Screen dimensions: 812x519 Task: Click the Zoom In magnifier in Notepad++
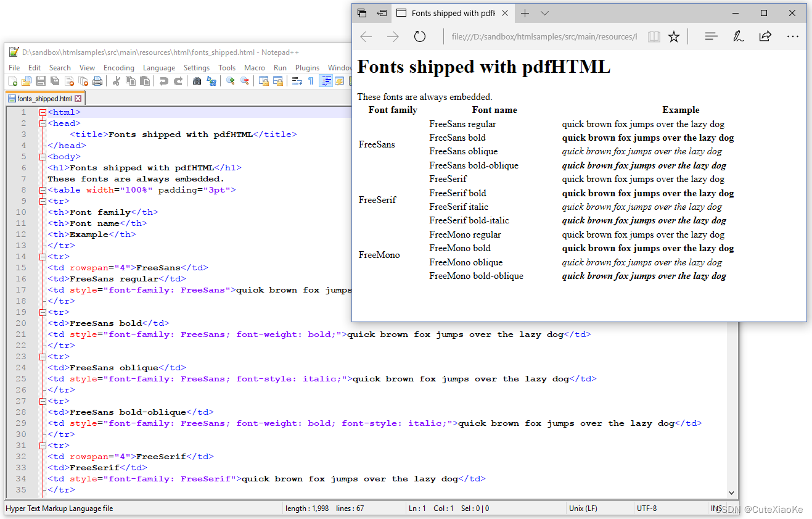tap(230, 81)
